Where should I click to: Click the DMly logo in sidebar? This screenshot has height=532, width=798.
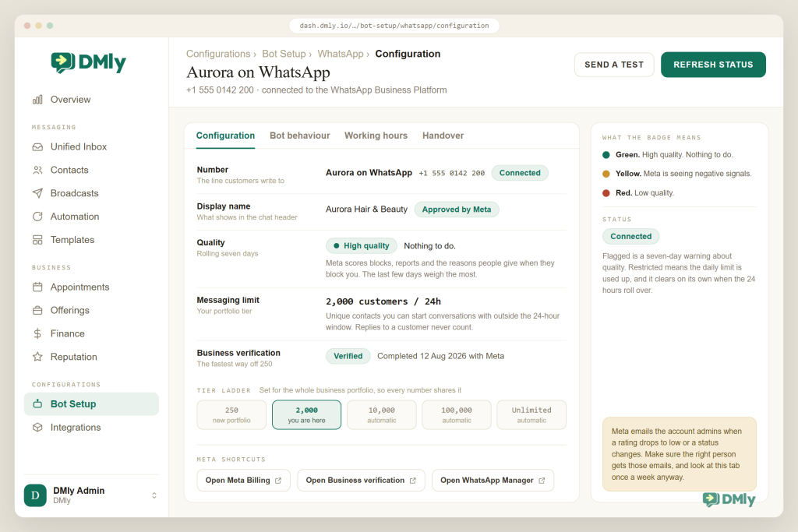(x=89, y=62)
